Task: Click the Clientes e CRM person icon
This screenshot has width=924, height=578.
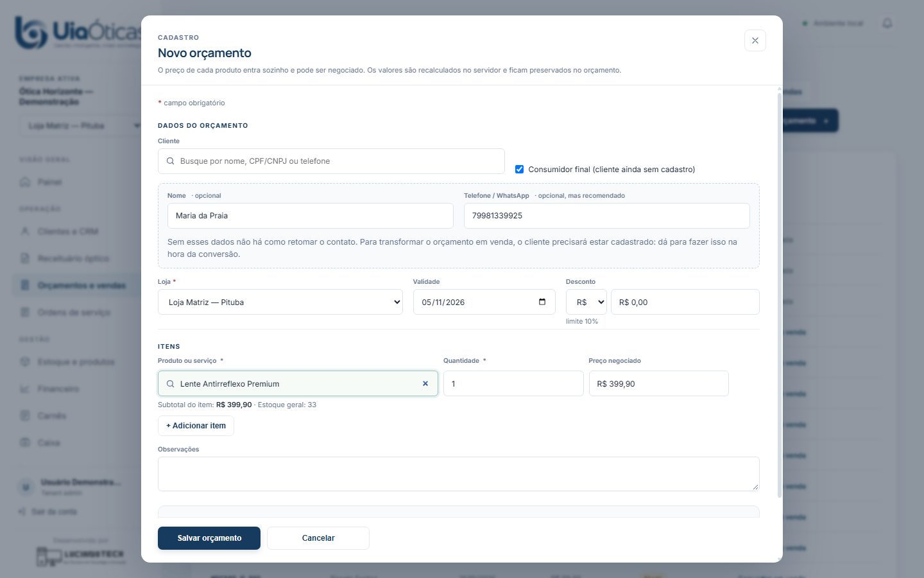Action: point(25,231)
